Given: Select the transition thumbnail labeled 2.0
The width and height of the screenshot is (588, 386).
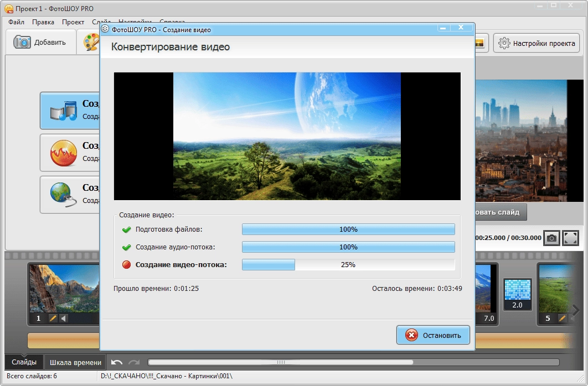Looking at the screenshot, I should coord(518,294).
